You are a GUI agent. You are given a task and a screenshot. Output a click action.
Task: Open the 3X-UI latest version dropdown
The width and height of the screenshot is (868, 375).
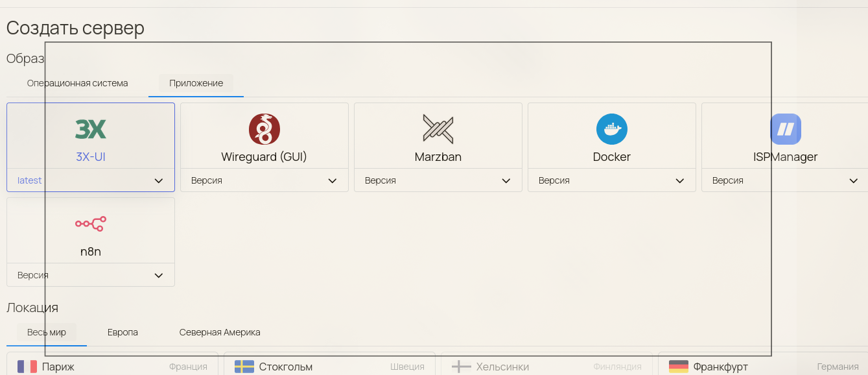pyautogui.click(x=91, y=180)
